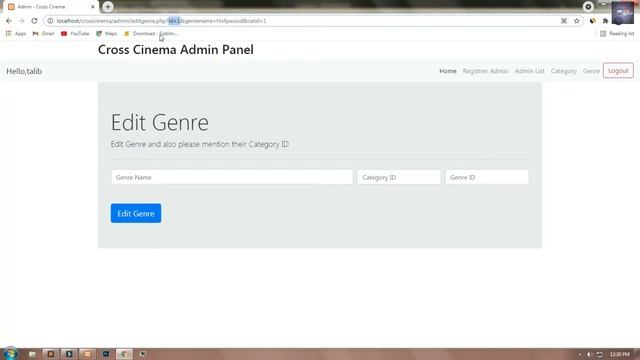The image size is (640, 360).
Task: Close the Admin - Cross Cinema tab
Action: coord(93,7)
